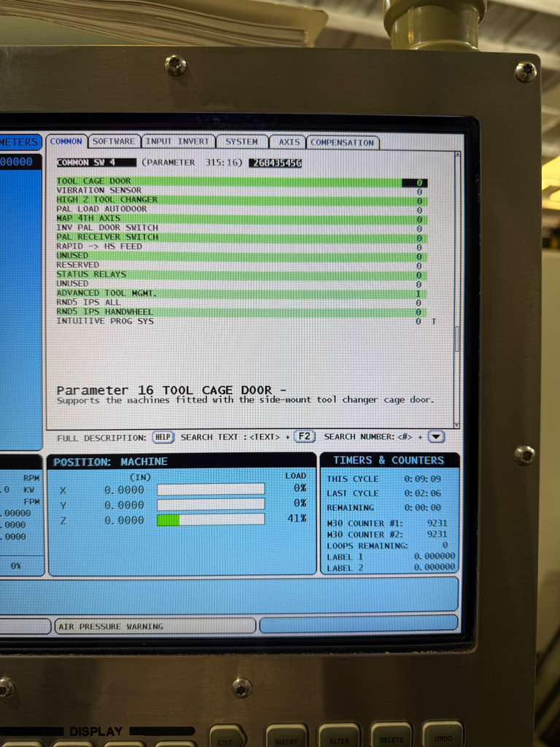
Task: Open the AXIS parameters tab
Action: pyautogui.click(x=289, y=142)
